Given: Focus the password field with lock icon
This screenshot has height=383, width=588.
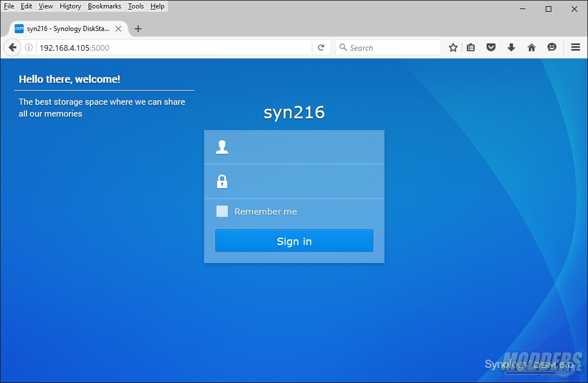Looking at the screenshot, I should tap(294, 181).
